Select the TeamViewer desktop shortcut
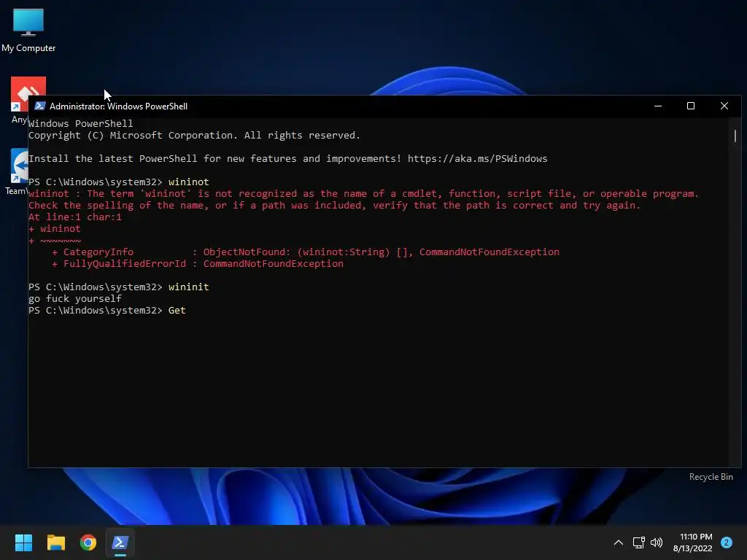 (16, 171)
